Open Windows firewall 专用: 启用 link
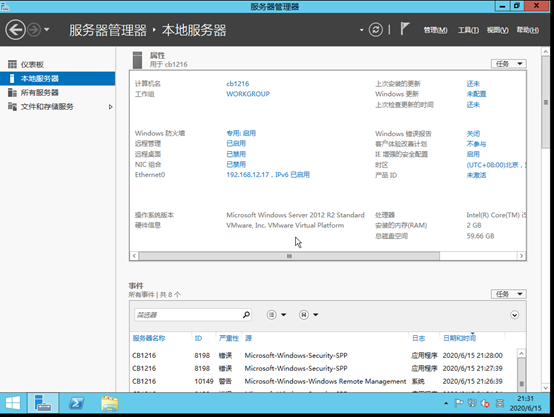This screenshot has width=554, height=417. point(241,133)
